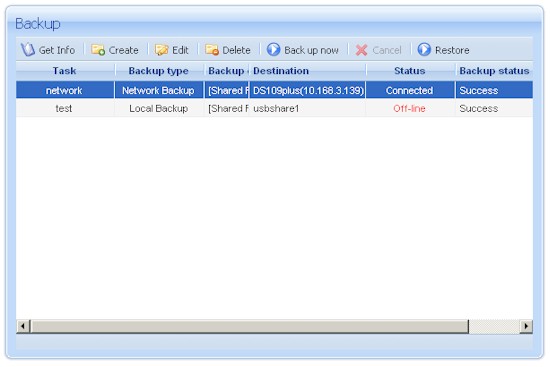
Task: Start backup with Back up now
Action: tap(303, 50)
